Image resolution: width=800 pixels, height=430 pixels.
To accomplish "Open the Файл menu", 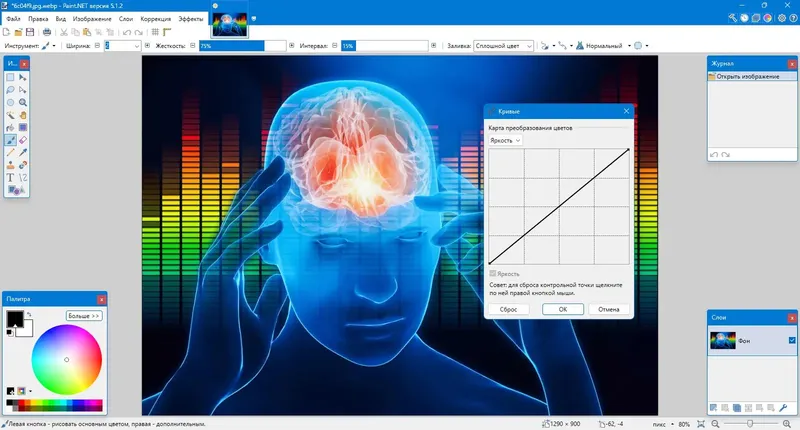I will (13, 19).
